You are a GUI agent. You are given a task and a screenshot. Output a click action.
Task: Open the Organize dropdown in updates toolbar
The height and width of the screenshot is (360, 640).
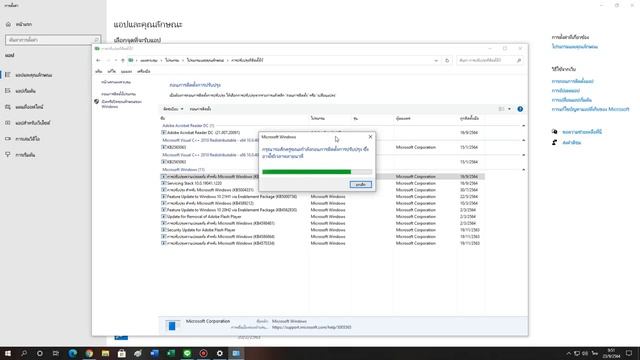coord(173,109)
